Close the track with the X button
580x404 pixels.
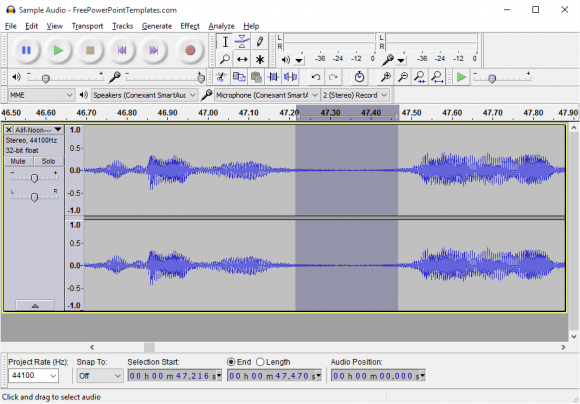[9, 130]
